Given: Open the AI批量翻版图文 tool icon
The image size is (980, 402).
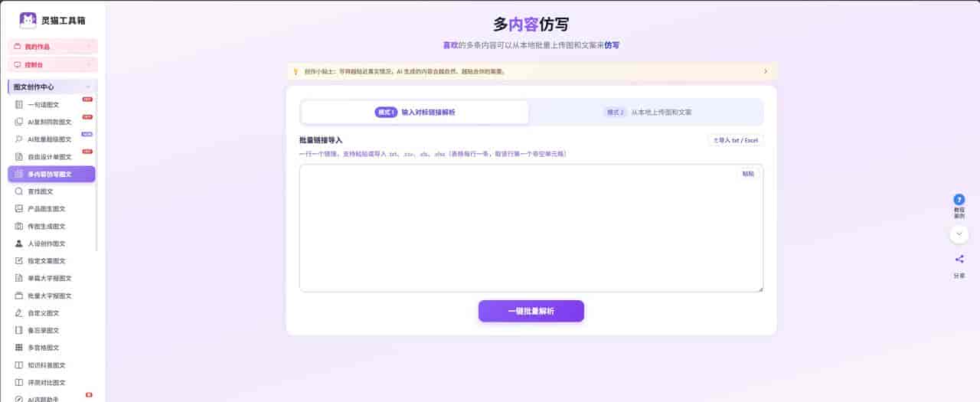Looking at the screenshot, I should point(19,139).
